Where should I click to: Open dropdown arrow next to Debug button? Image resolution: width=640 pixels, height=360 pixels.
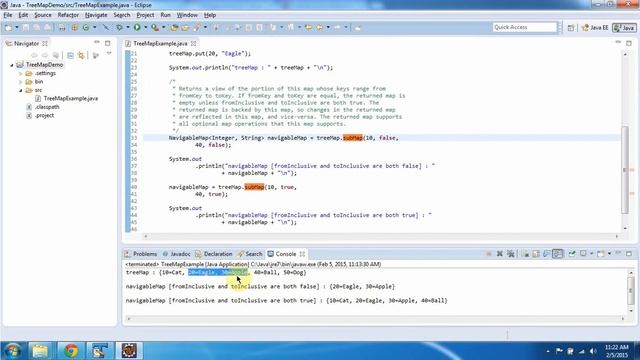pos(127,27)
